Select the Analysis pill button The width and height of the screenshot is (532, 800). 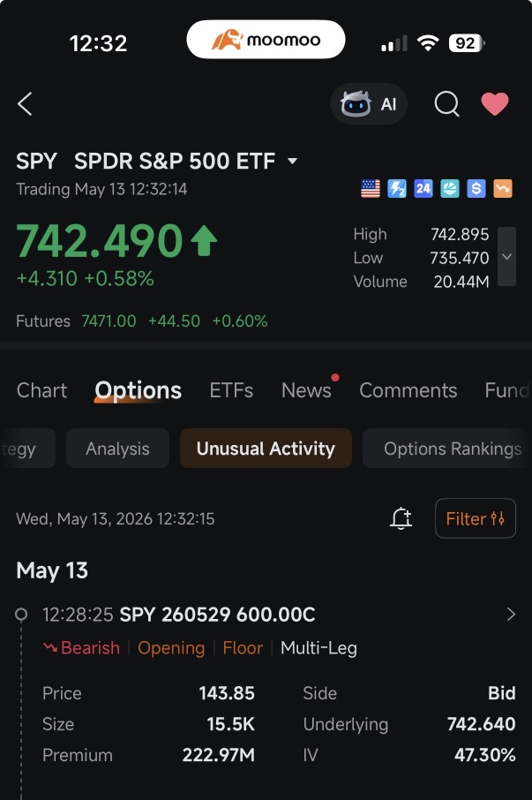[x=117, y=449]
